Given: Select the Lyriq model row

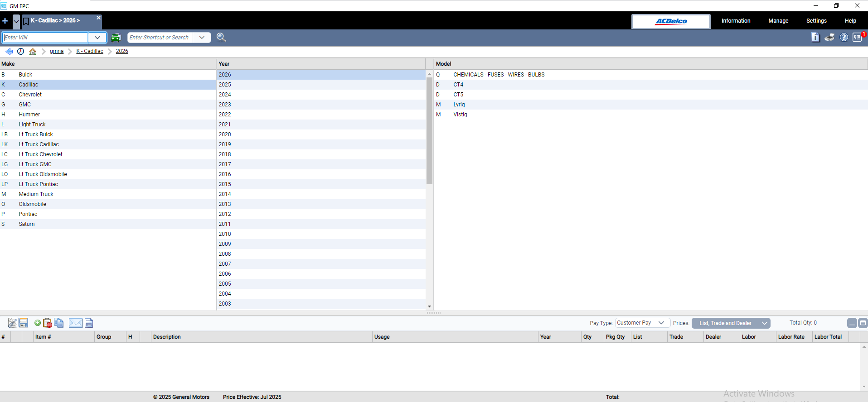Looking at the screenshot, I should tap(459, 105).
